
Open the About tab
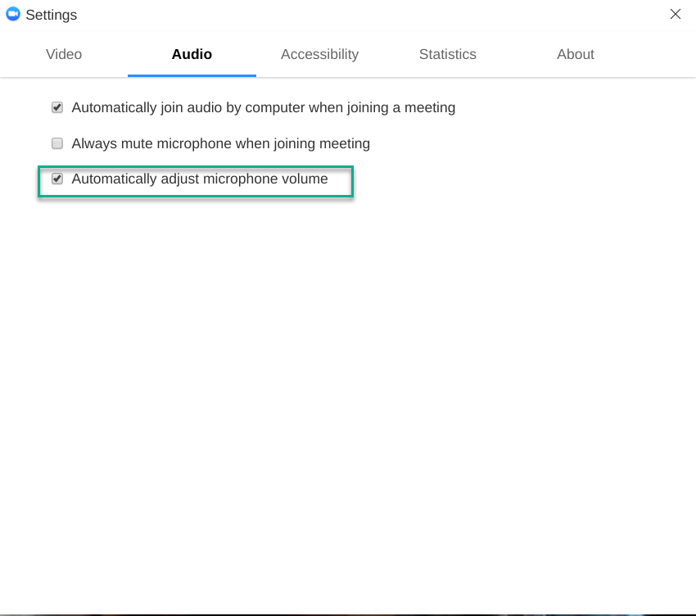pyautogui.click(x=576, y=54)
